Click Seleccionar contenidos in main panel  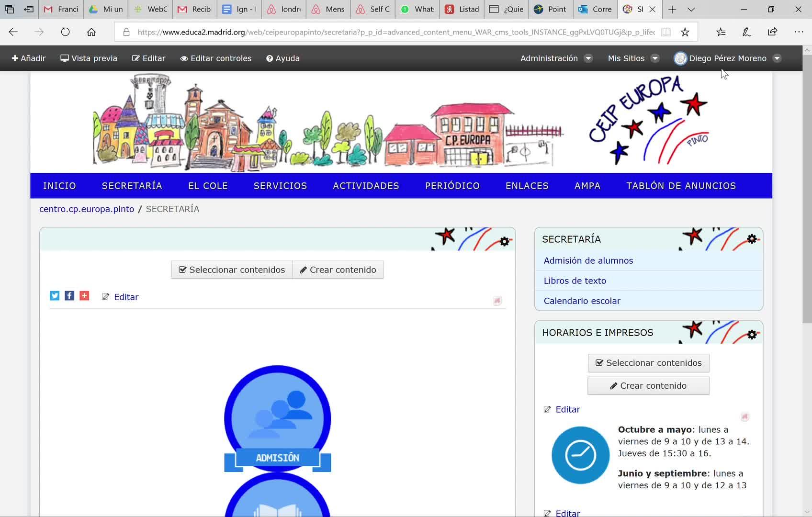tap(232, 270)
